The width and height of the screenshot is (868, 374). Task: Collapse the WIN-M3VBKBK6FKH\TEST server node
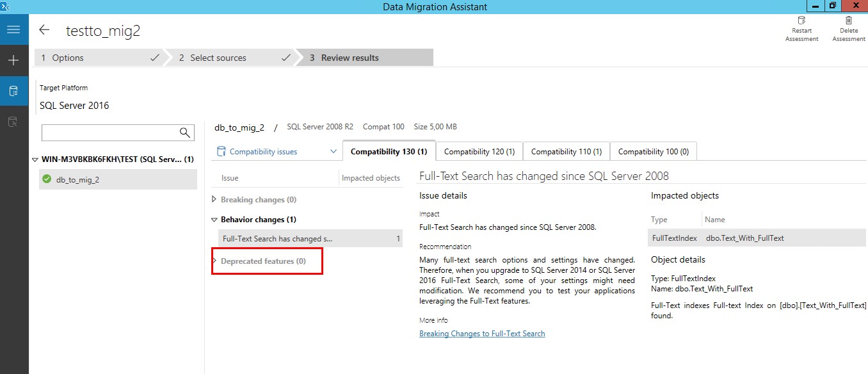click(x=35, y=159)
